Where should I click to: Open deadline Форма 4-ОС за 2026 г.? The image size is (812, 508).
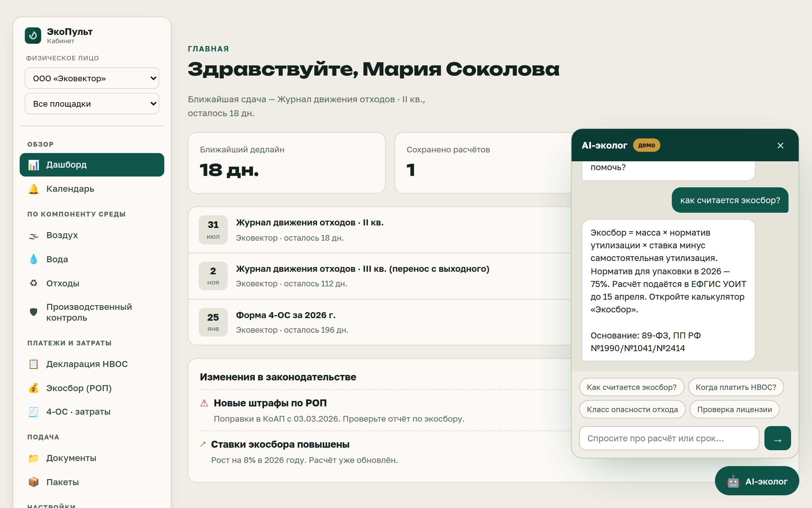click(379, 323)
